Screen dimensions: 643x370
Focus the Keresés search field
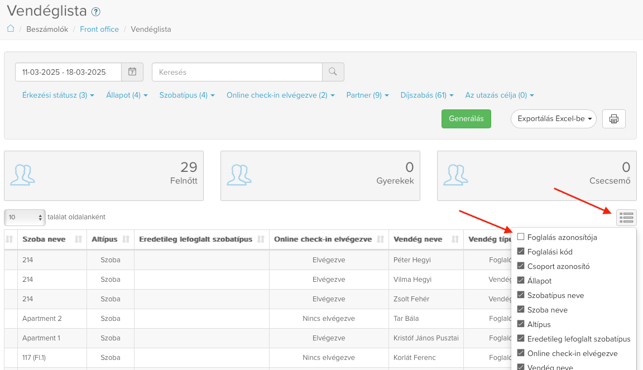click(237, 72)
